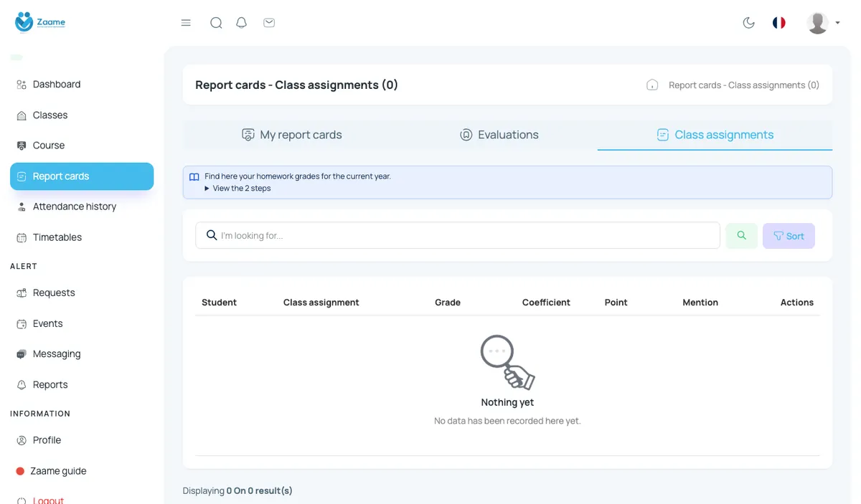Click the Actions column header
Screen dimensions: 861x504
[x=797, y=303]
